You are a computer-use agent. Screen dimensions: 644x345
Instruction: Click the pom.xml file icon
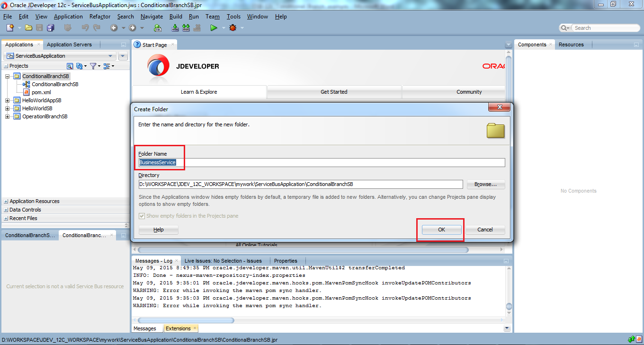pos(27,92)
